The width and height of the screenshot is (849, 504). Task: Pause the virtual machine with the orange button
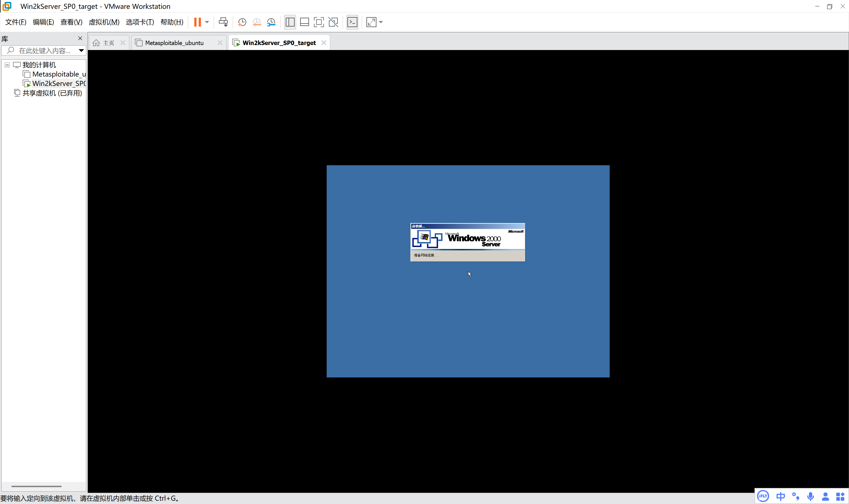pyautogui.click(x=197, y=22)
